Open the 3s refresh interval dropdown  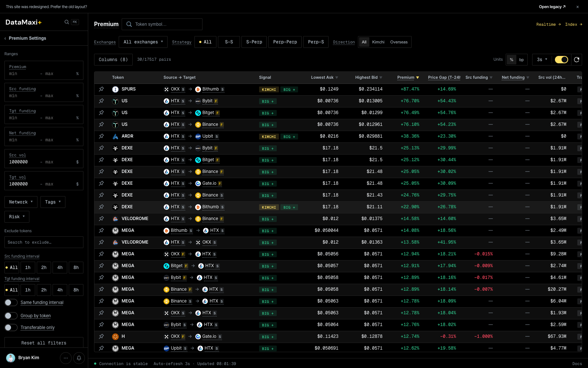(542, 60)
